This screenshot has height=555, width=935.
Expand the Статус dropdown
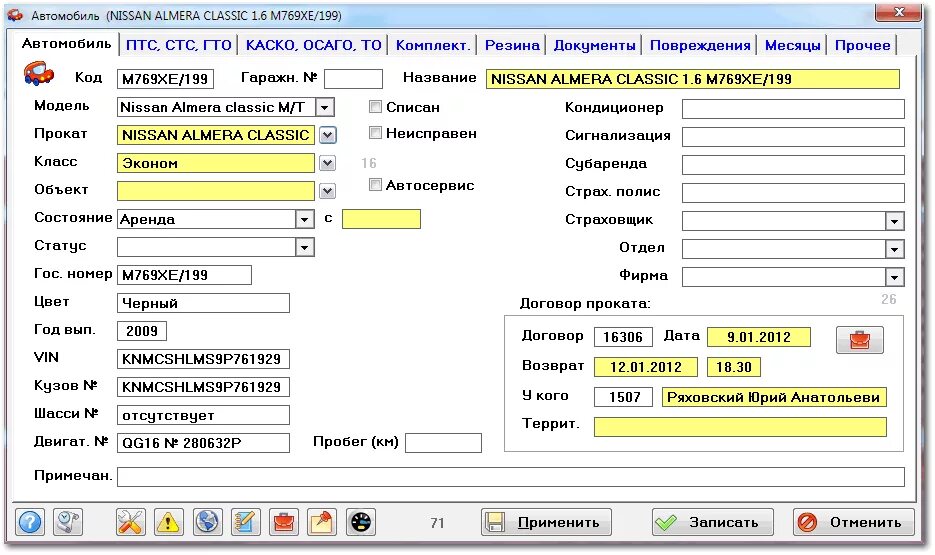pos(304,247)
